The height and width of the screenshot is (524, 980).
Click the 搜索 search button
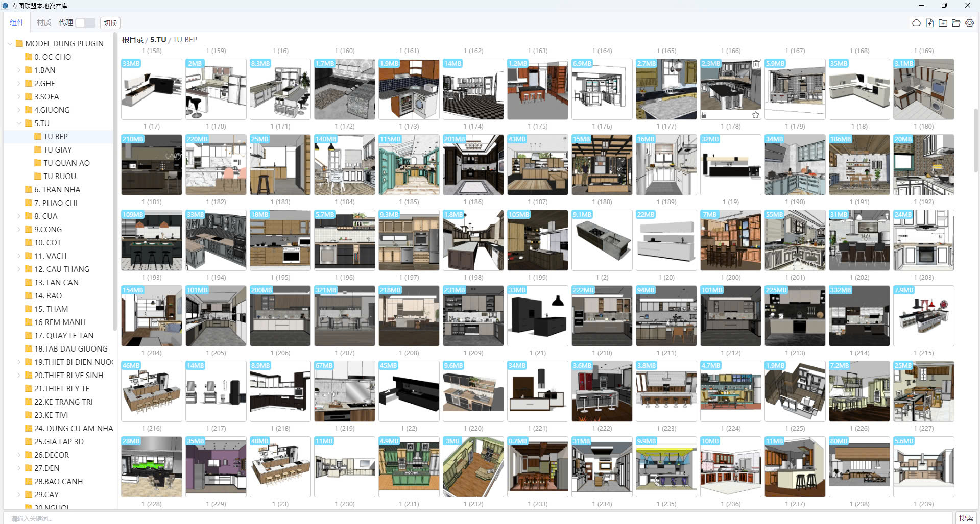(965, 518)
